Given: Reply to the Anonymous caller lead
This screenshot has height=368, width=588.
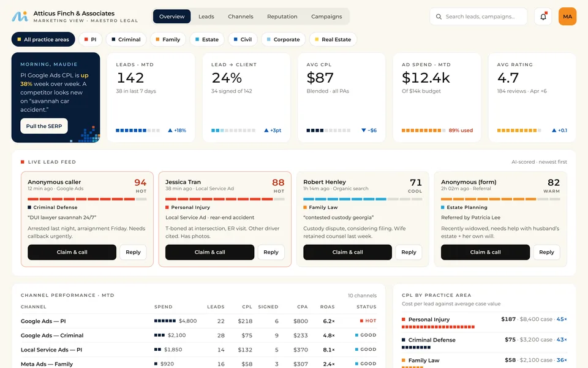Looking at the screenshot, I should click(x=133, y=252).
